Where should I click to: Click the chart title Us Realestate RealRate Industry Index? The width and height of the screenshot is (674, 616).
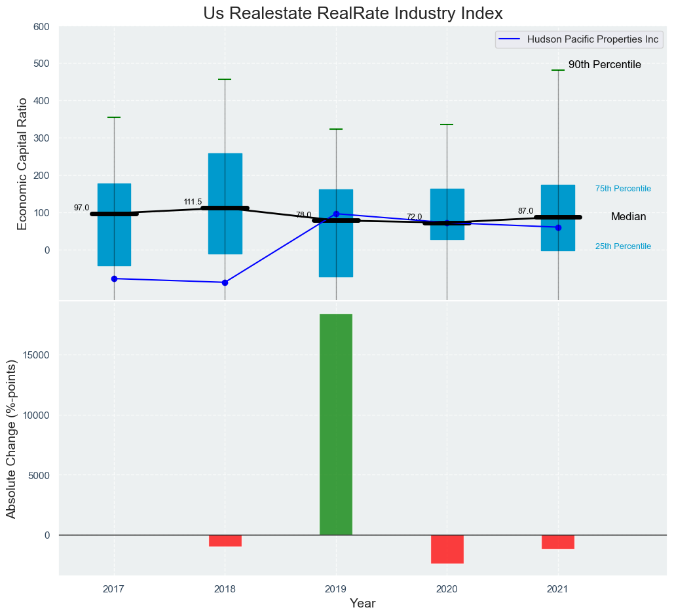(353, 13)
